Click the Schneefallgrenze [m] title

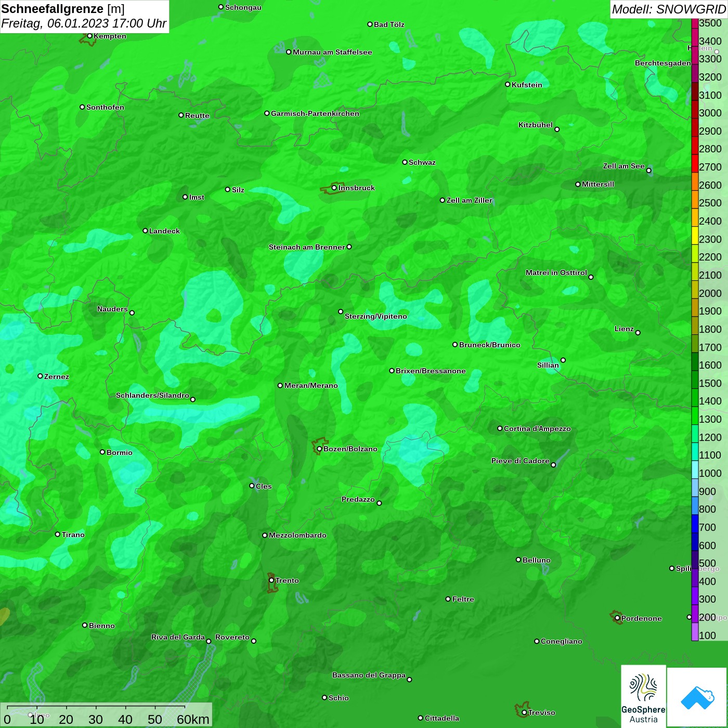pos(63,9)
